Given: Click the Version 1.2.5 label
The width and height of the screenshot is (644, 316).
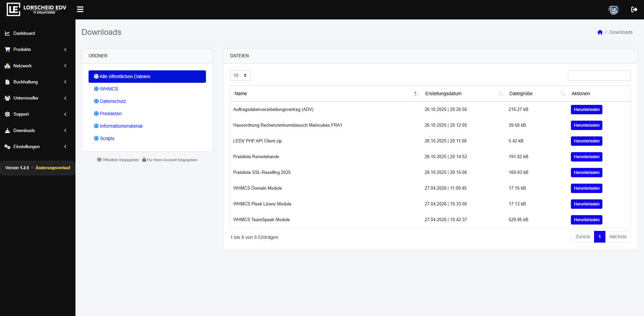Looking at the screenshot, I should click(17, 168).
